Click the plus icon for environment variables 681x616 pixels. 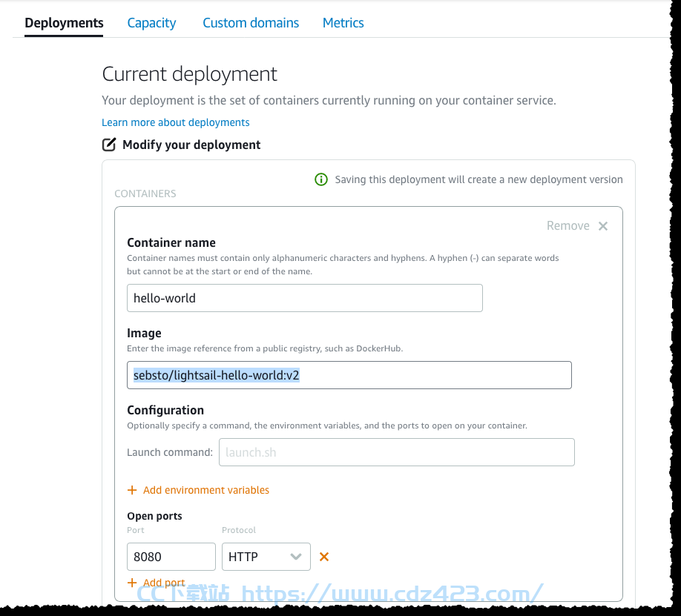click(132, 490)
